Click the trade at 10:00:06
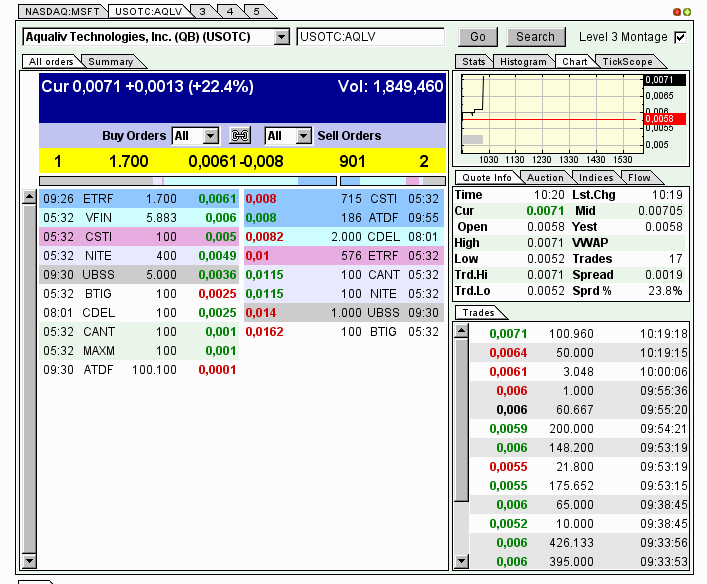This screenshot has height=584, width=707. tap(578, 372)
